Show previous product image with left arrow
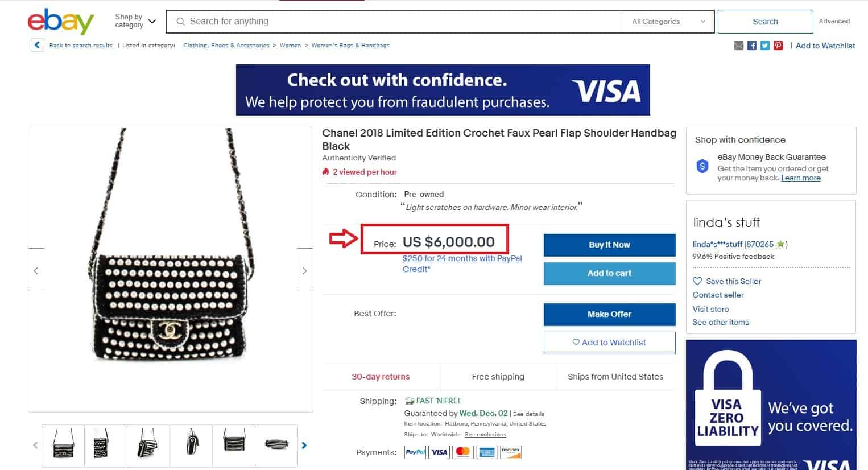 click(x=36, y=270)
